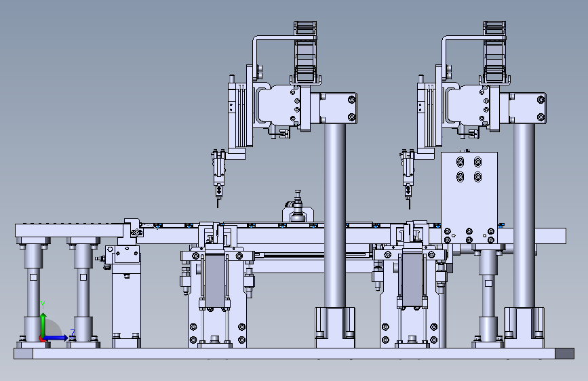Click the green Y axis arrow of the triad
This screenshot has height=381, width=588.
pos(43,324)
